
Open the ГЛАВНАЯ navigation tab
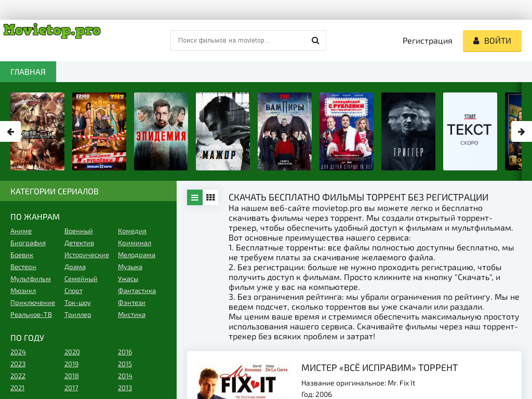point(28,72)
